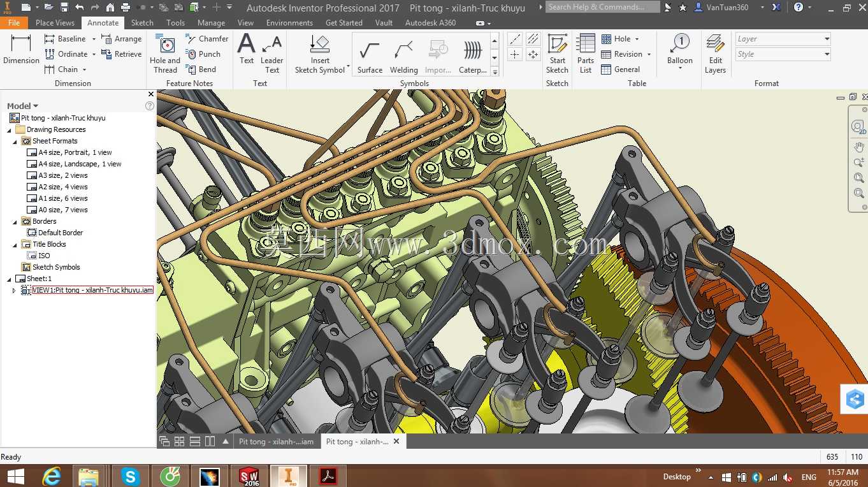
Task: Open the Hole table dropdown arrow
Action: [637, 40]
